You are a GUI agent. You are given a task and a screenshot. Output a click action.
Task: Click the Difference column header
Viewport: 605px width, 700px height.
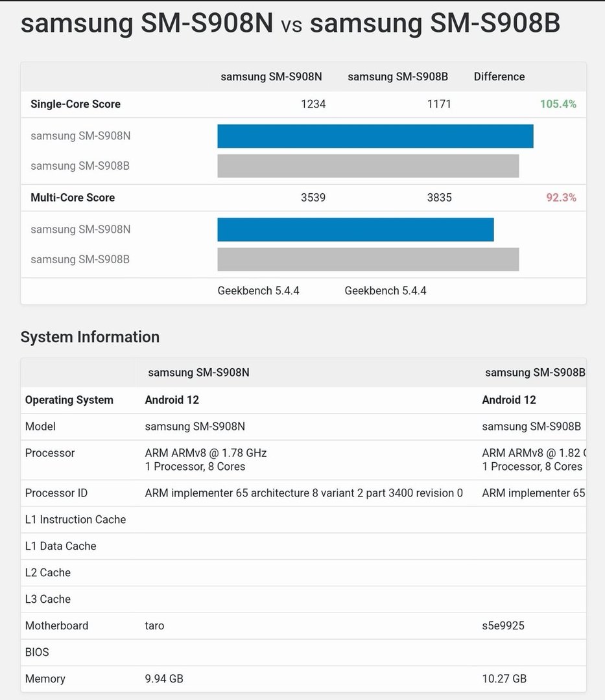click(x=499, y=76)
